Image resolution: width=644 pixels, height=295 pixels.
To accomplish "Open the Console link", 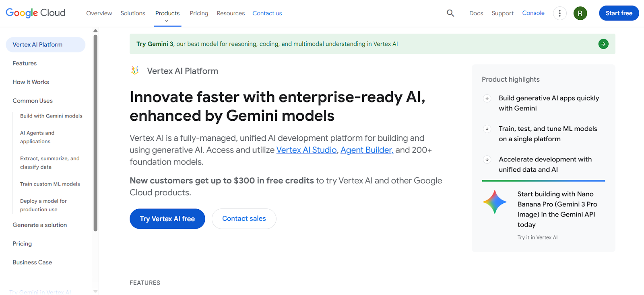I will click(x=533, y=13).
